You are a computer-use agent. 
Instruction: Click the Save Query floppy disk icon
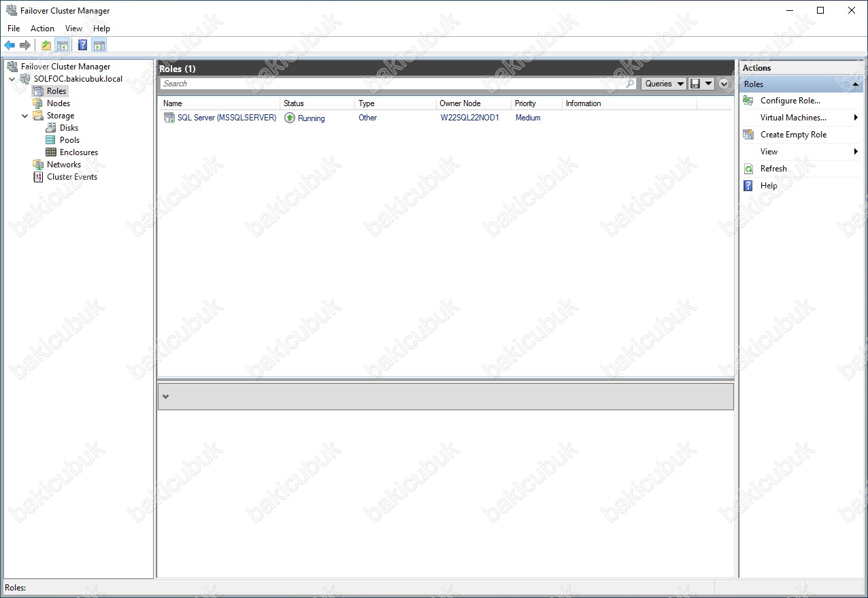[695, 84]
